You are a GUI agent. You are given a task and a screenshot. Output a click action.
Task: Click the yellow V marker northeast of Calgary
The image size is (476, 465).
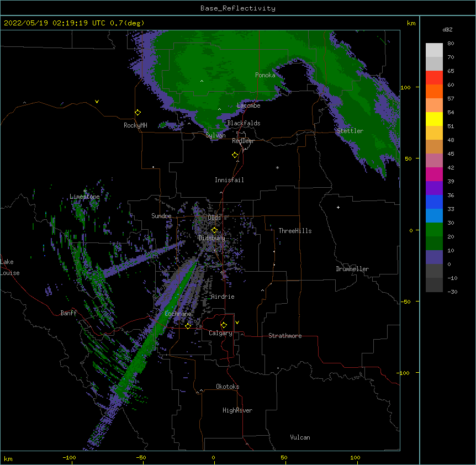point(237,323)
